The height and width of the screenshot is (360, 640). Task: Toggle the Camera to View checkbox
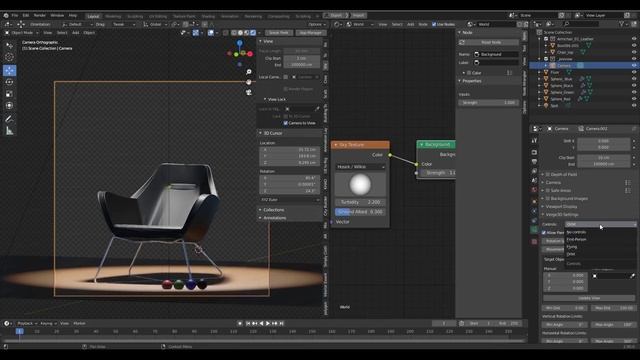pyautogui.click(x=286, y=123)
